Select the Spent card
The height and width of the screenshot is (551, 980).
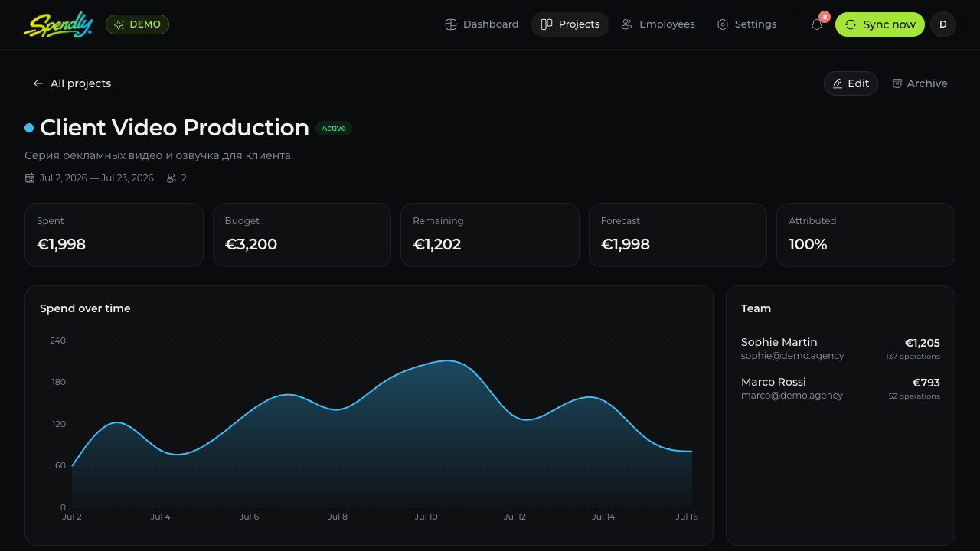pyautogui.click(x=114, y=235)
